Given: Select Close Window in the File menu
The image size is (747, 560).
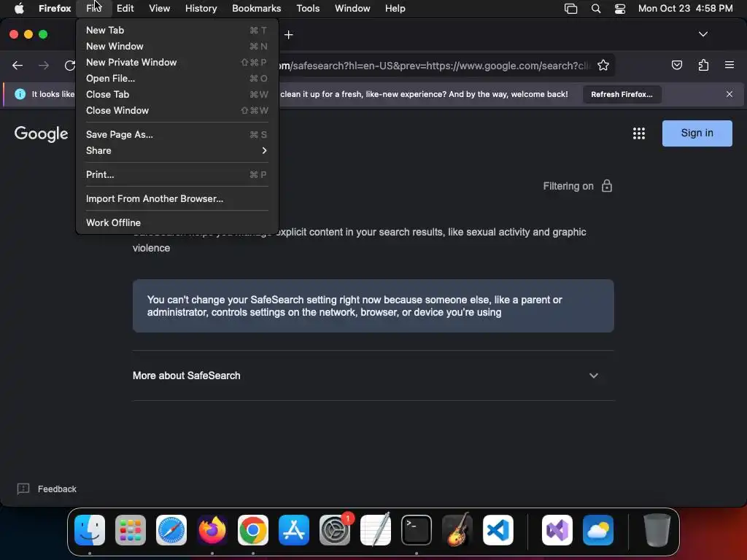Looking at the screenshot, I should click(x=177, y=111).
